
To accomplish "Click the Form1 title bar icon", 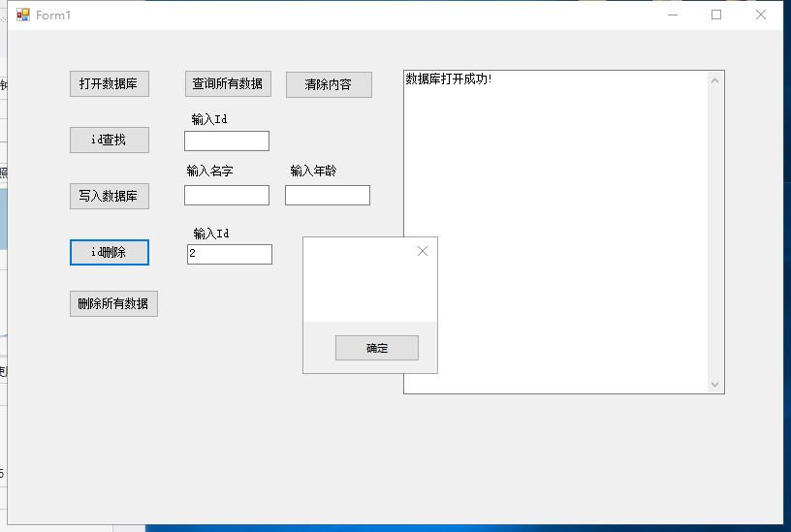I will click(x=23, y=15).
